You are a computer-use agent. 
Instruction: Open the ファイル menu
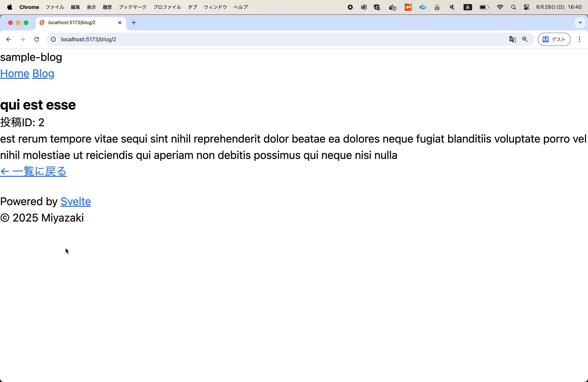(x=55, y=7)
